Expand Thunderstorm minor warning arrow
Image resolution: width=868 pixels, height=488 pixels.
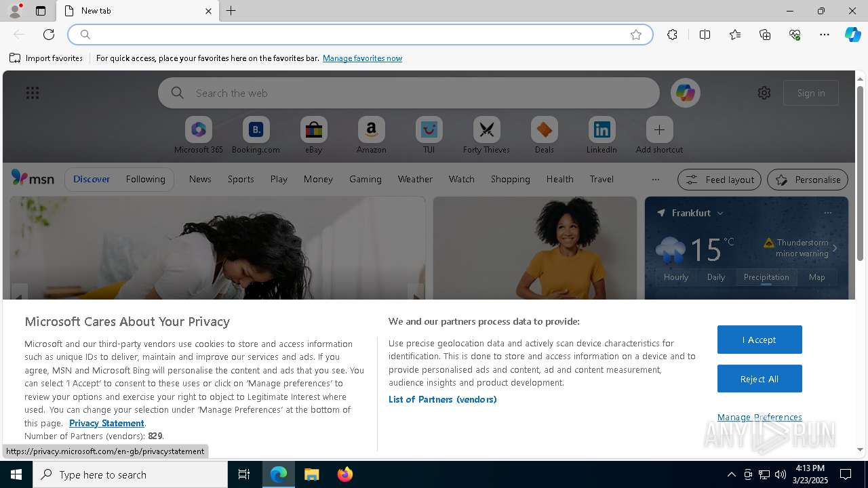(x=835, y=248)
